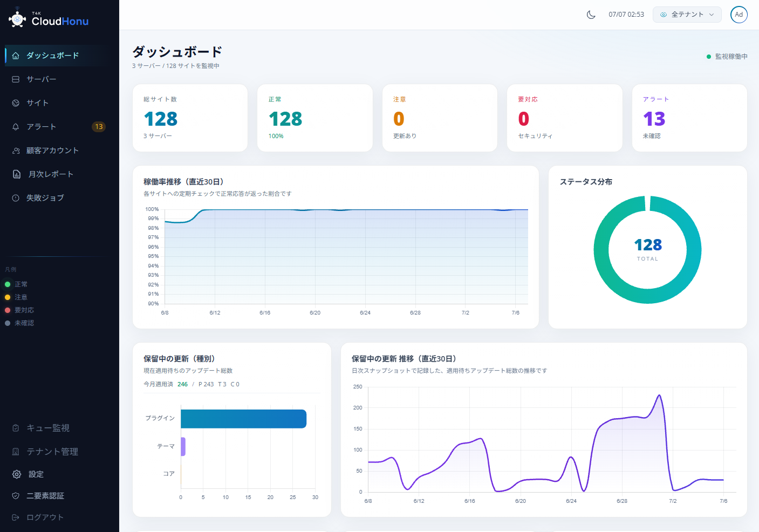Viewport: 759px width, 532px height.
Task: Click the 監視稼働中 status indicator
Action: tap(727, 57)
